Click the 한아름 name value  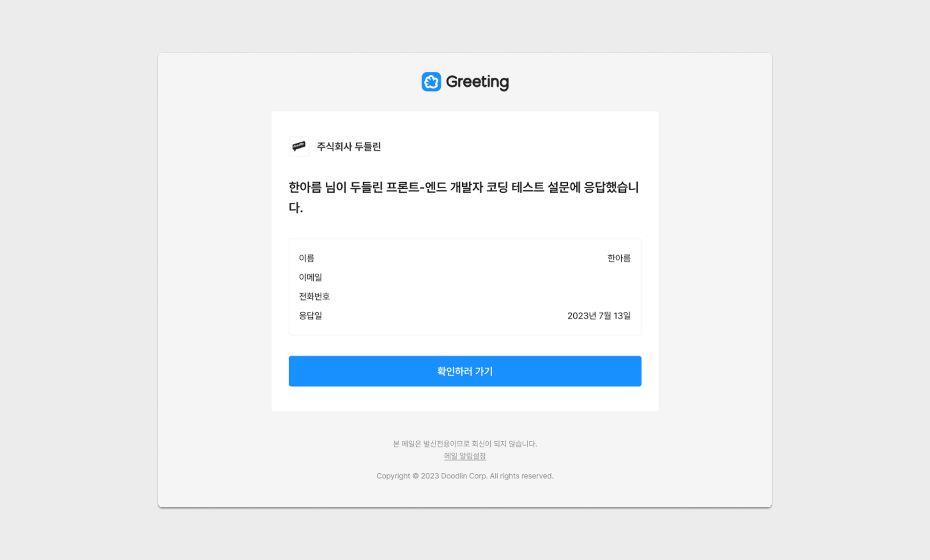(618, 258)
